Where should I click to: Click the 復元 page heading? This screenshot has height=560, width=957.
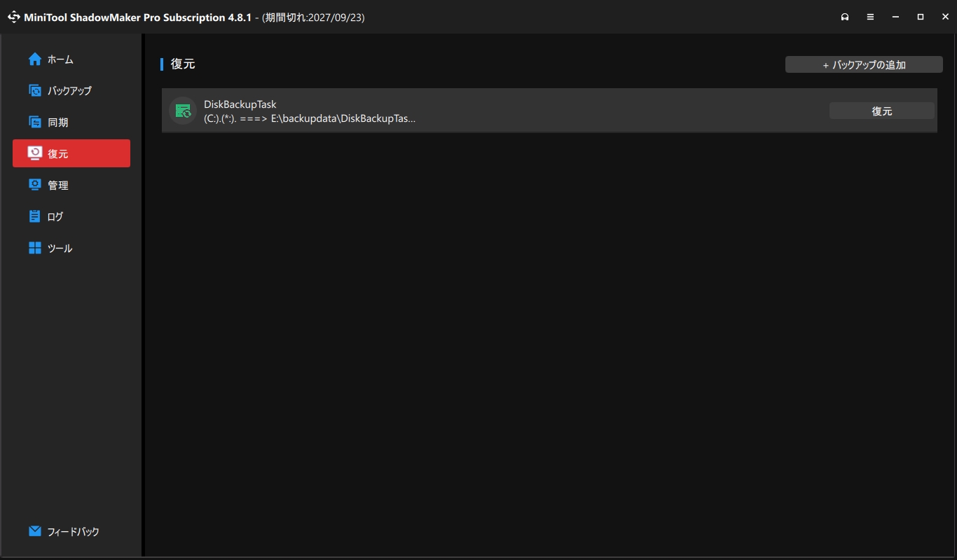pyautogui.click(x=183, y=64)
